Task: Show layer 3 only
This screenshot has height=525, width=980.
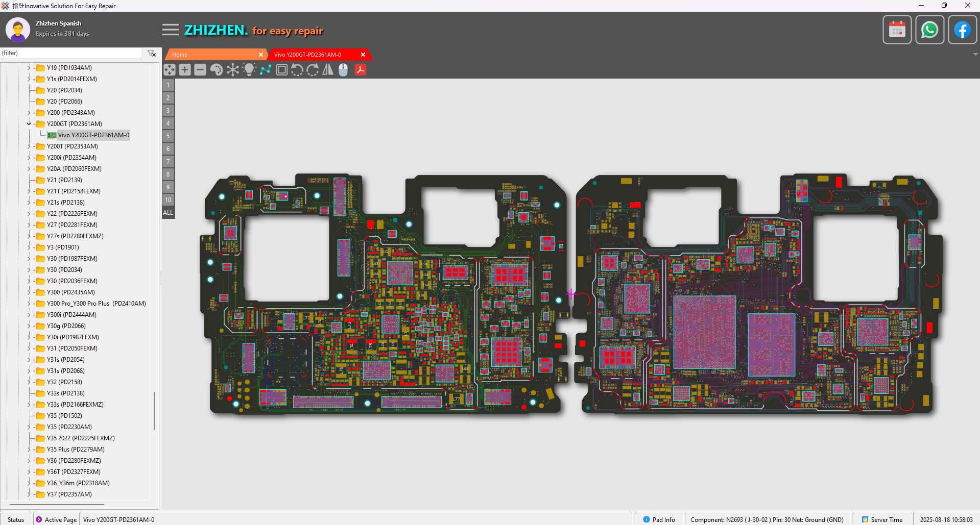Action: [168, 111]
